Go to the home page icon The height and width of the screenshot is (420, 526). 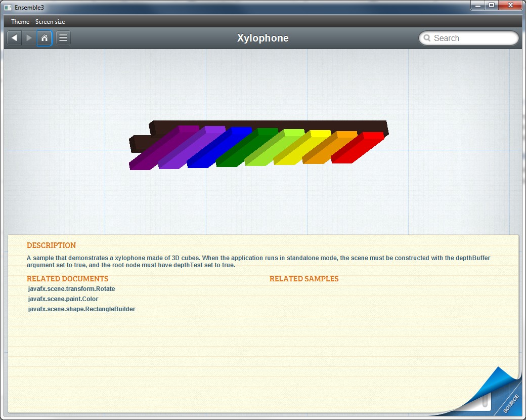click(x=45, y=38)
